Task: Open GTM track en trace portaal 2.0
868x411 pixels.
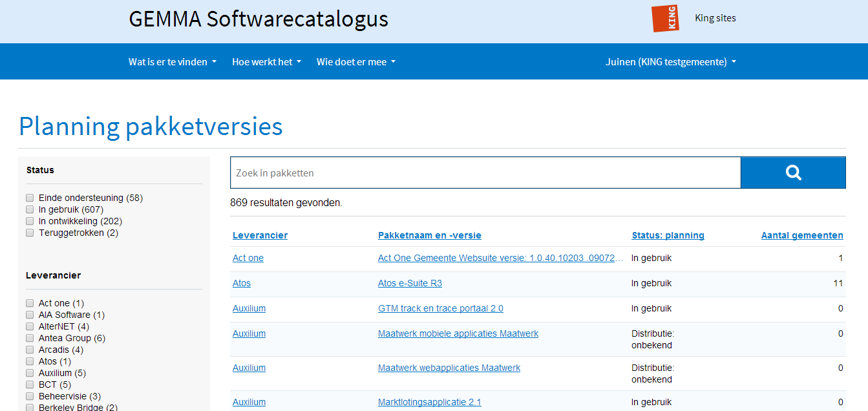Action: 441,308
